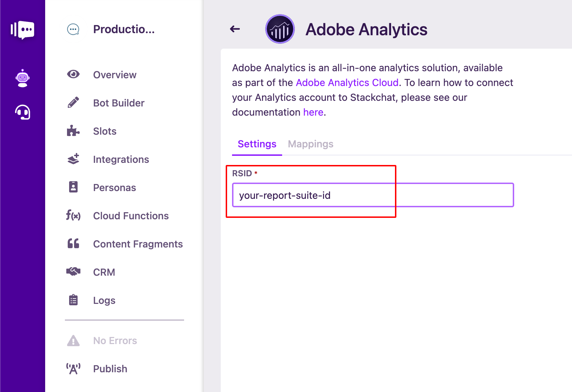Click the Publish broadcast tower icon
Viewport: 572px width, 392px height.
pyautogui.click(x=73, y=369)
